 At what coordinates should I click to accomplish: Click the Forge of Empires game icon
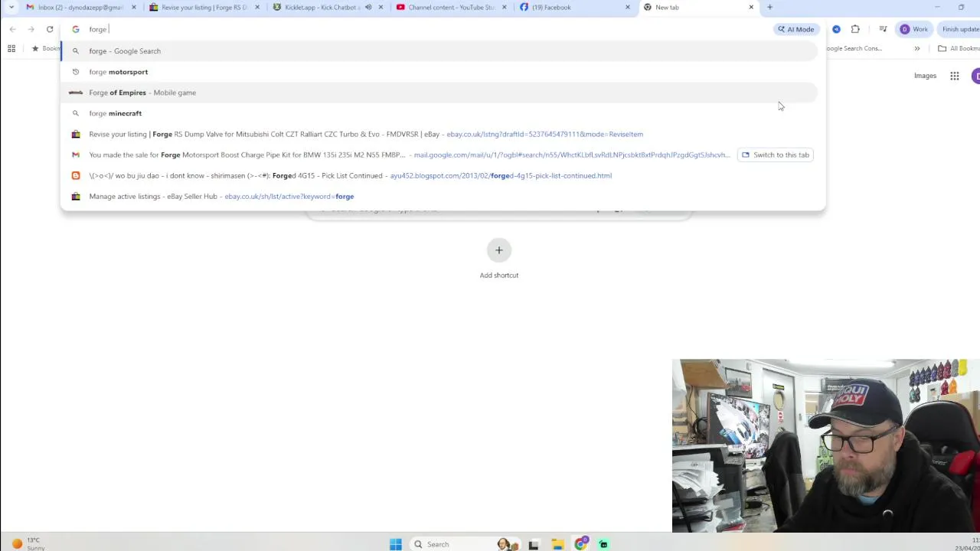pos(75,93)
